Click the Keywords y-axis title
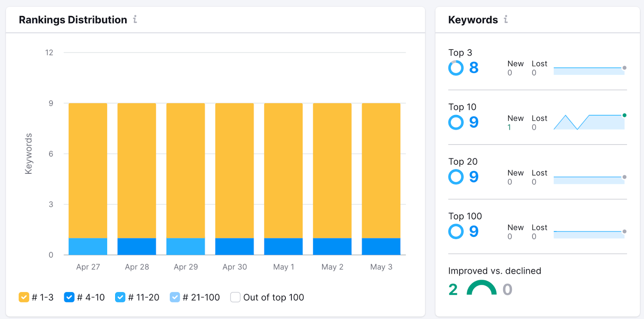The height and width of the screenshot is (319, 644). click(x=28, y=154)
